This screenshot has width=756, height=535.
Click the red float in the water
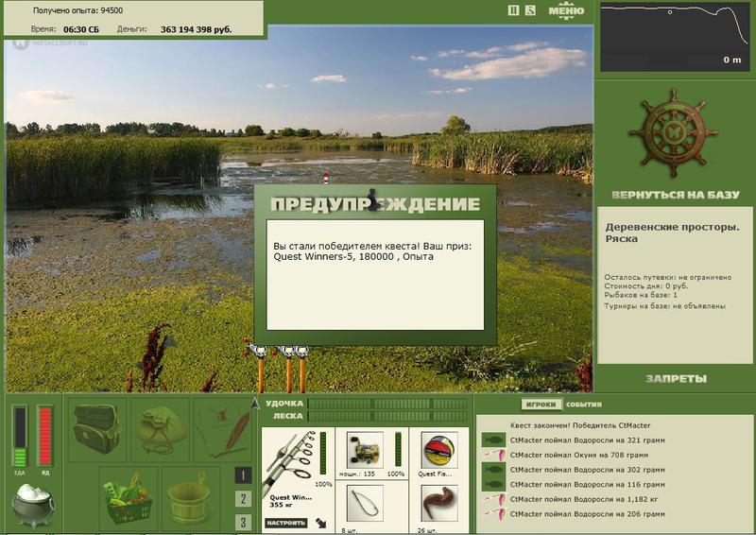point(326,178)
